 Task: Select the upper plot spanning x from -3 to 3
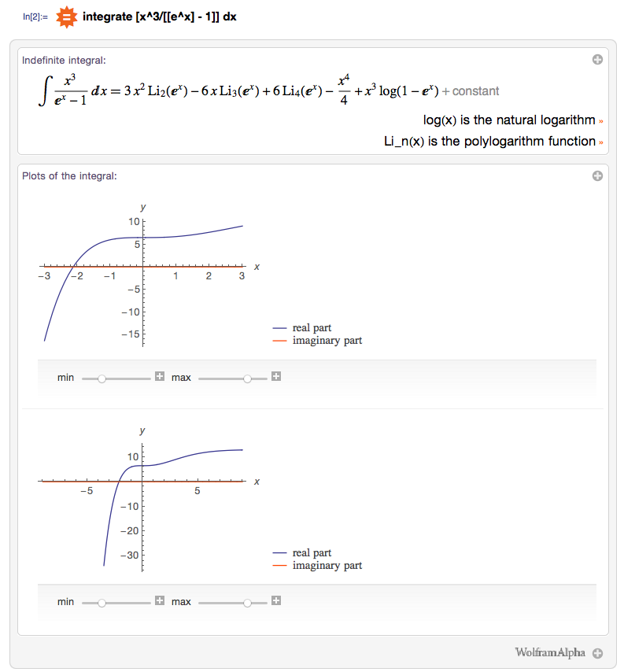pyautogui.click(x=142, y=275)
